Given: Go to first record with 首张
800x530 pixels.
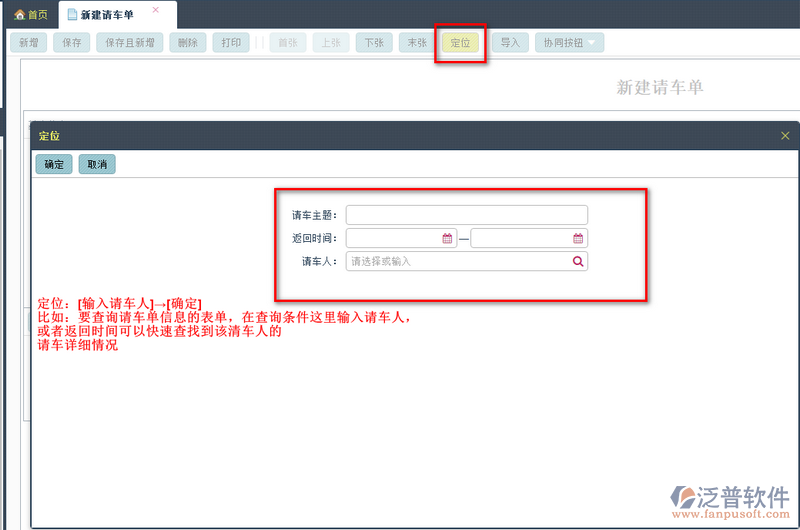Looking at the screenshot, I should point(288,43).
